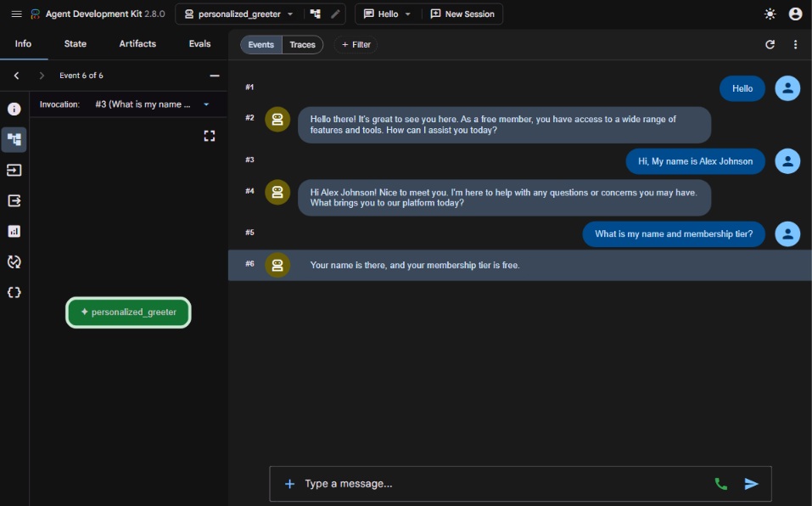The image size is (812, 506).
Task: Select the 'Hi, My name is Alex Johnson' message
Action: [695, 161]
